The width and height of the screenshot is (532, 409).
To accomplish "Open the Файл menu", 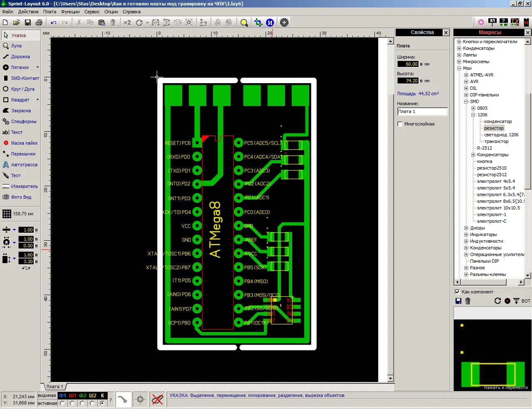I will pos(7,12).
